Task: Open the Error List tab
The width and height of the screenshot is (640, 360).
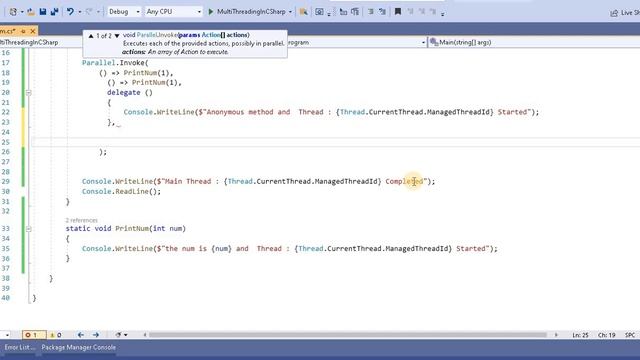Action: (19, 348)
